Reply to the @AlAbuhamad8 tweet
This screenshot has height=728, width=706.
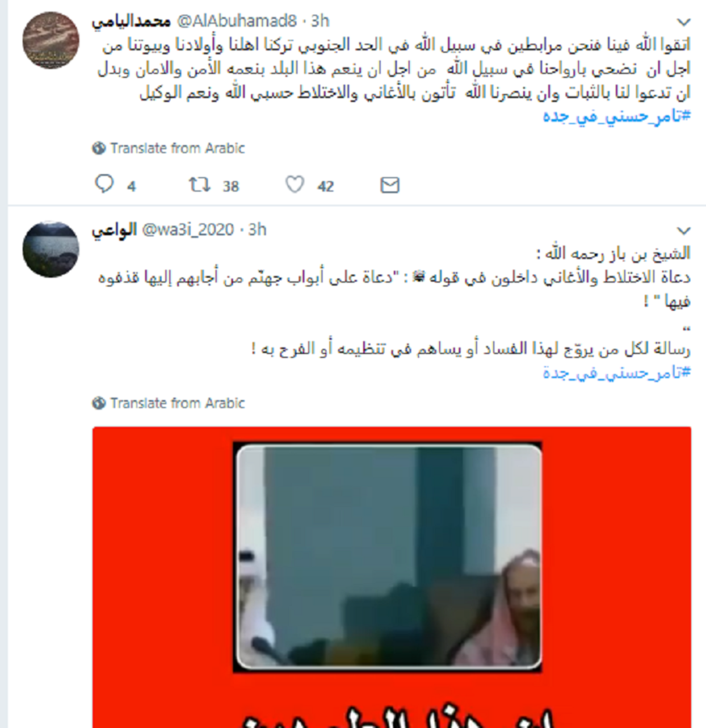coord(104,184)
